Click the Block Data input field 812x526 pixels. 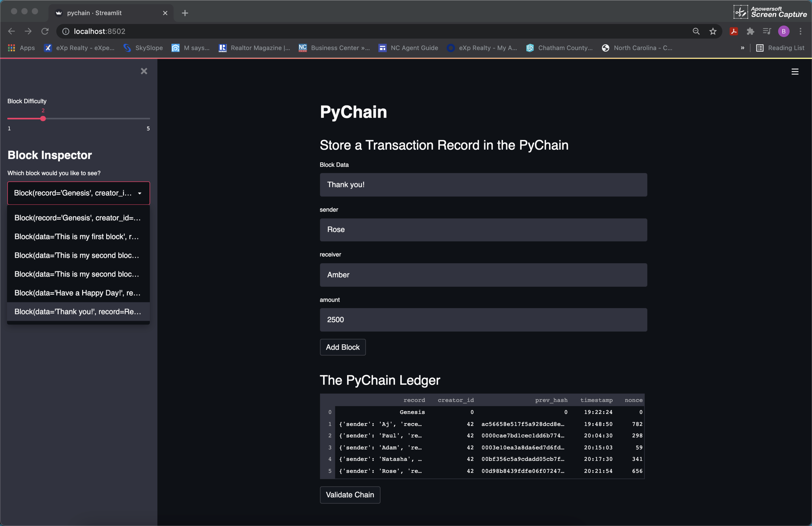click(x=483, y=185)
